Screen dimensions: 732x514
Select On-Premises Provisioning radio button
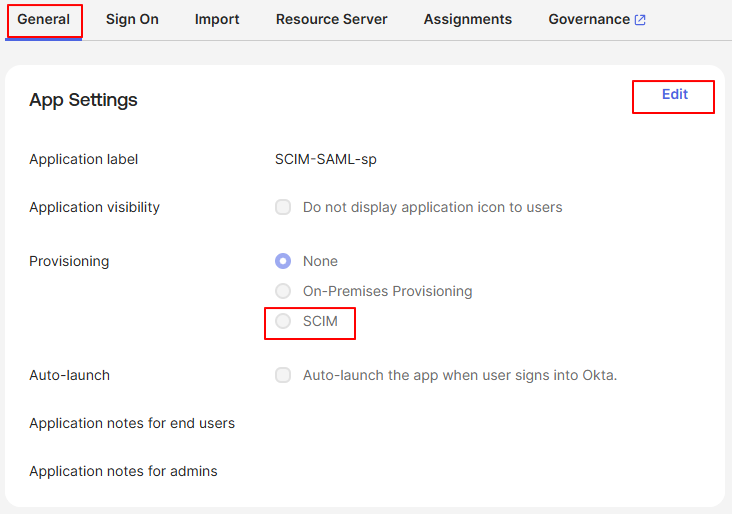283,291
